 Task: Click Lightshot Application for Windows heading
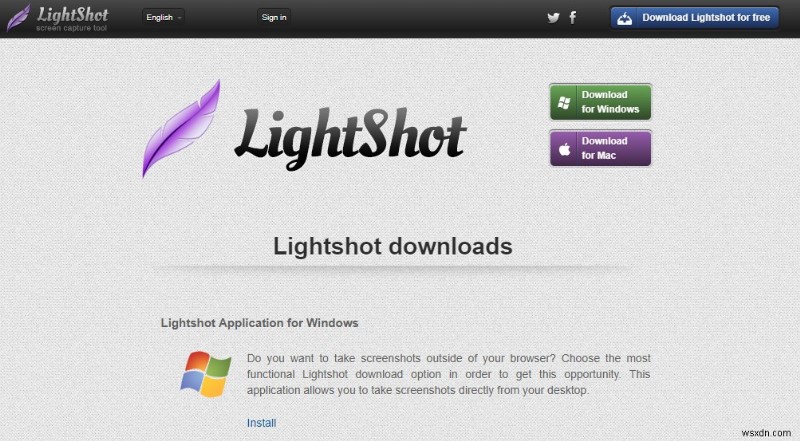[x=260, y=323]
